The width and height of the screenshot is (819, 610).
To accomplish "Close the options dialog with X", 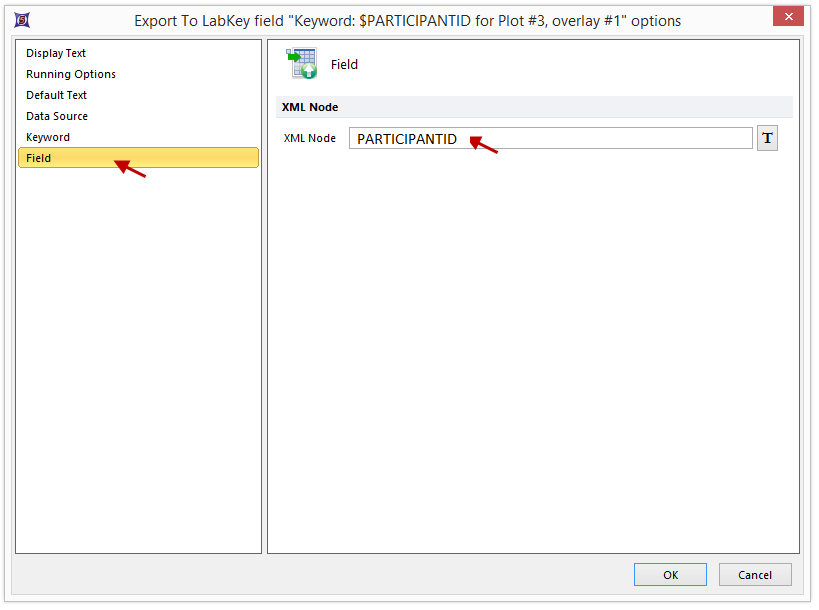I will click(788, 16).
